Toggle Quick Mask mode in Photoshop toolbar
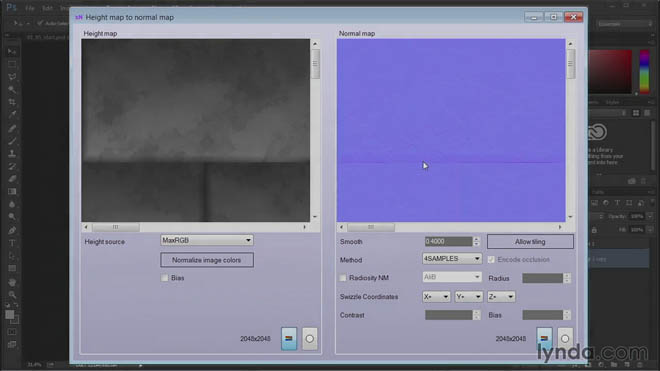The width and height of the screenshot is (660, 371). (x=12, y=332)
